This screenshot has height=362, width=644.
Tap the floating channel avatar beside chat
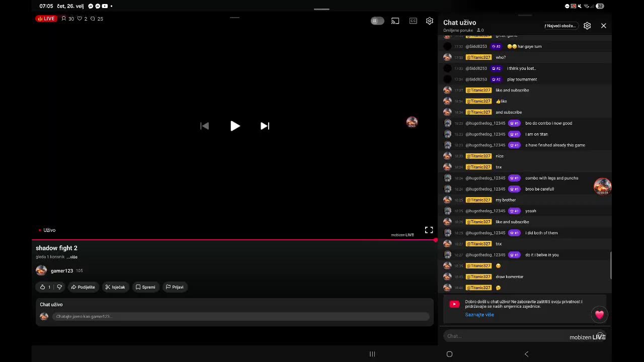pyautogui.click(x=602, y=187)
